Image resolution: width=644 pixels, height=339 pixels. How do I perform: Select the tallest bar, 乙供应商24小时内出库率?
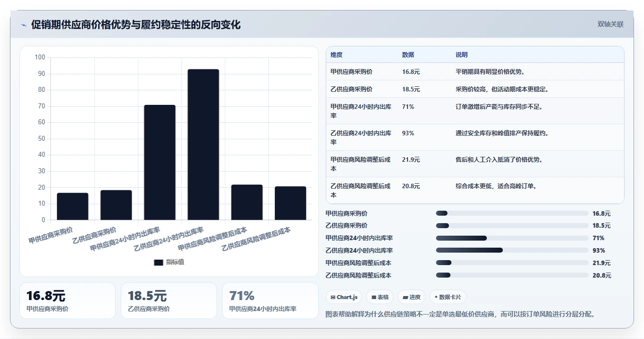[x=203, y=144]
